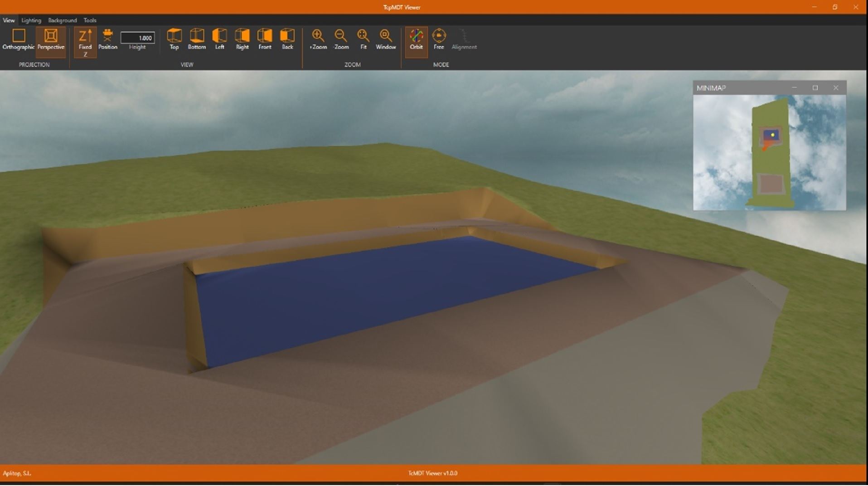This screenshot has height=486, width=868.
Task: Fit the model to view
Action: pos(363,39)
